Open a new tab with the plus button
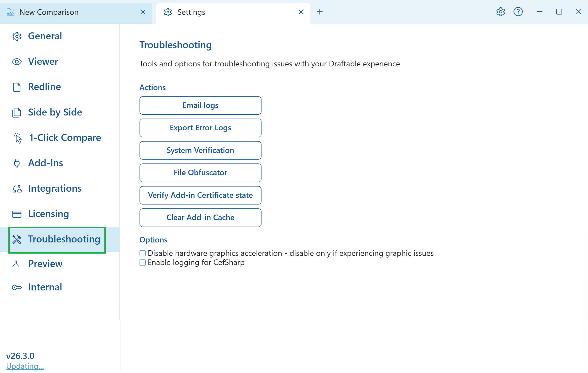The height and width of the screenshot is (373, 588). [319, 12]
